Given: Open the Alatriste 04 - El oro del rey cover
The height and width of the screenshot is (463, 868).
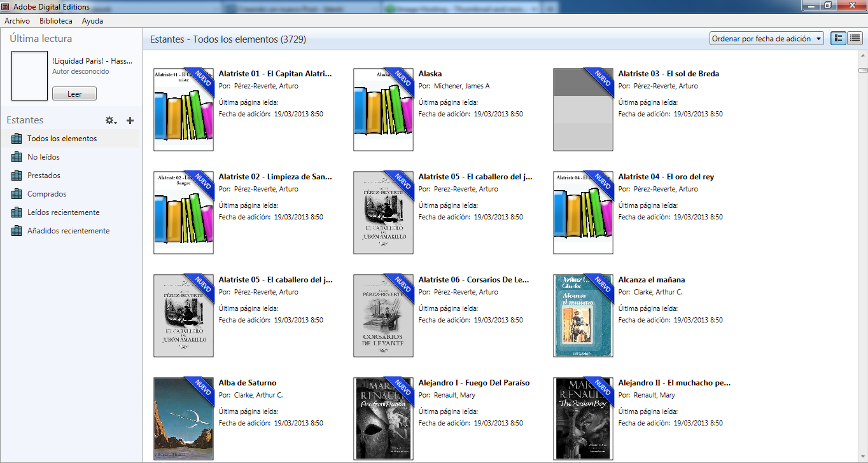Looking at the screenshot, I should point(584,212).
